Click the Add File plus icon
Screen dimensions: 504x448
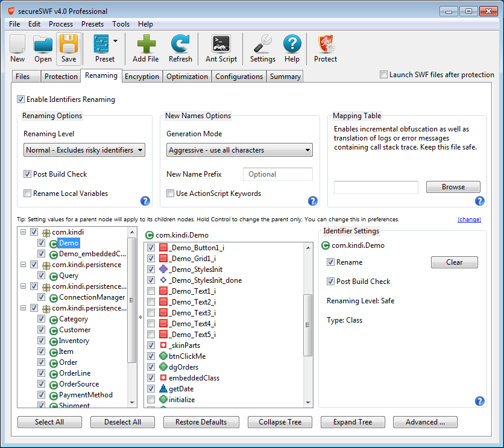(x=145, y=45)
